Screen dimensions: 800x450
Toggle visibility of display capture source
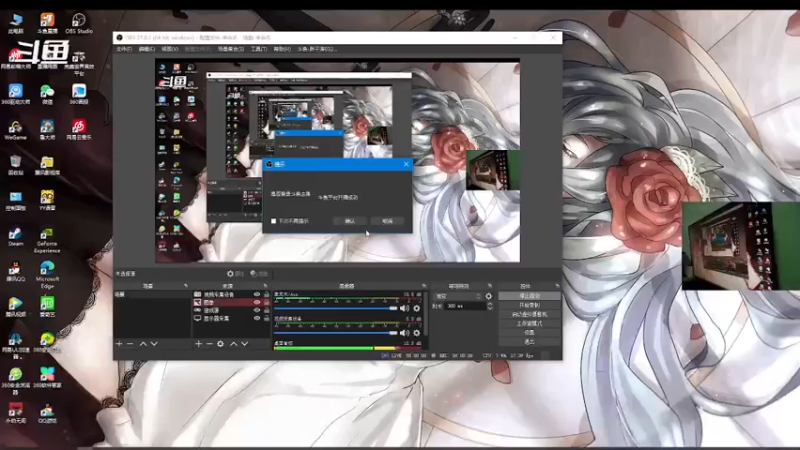[257, 318]
